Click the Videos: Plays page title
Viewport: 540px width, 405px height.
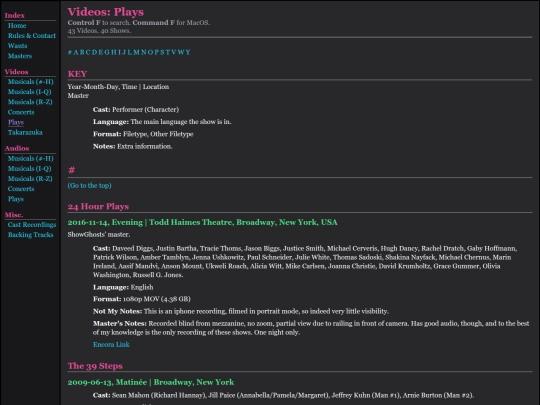click(x=106, y=12)
